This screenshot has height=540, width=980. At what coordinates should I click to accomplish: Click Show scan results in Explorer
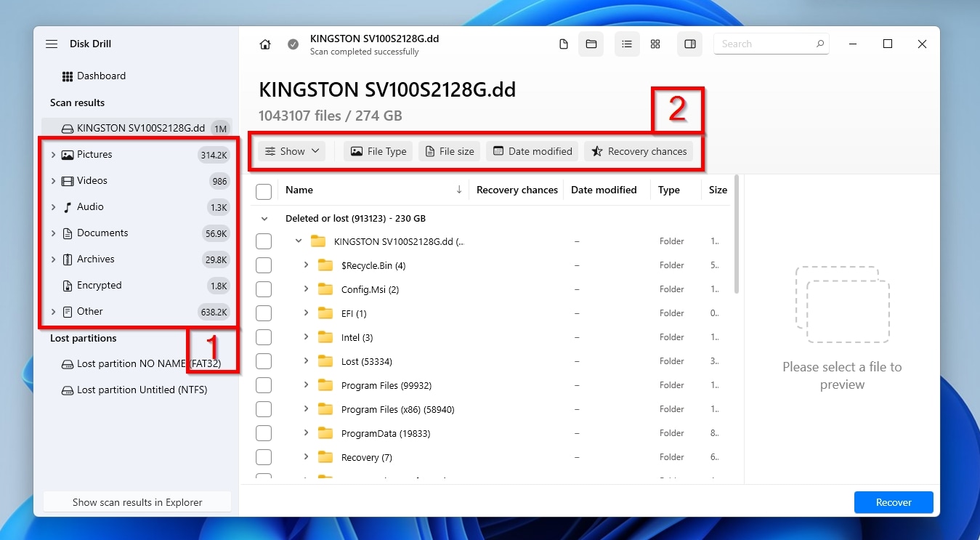pyautogui.click(x=137, y=502)
